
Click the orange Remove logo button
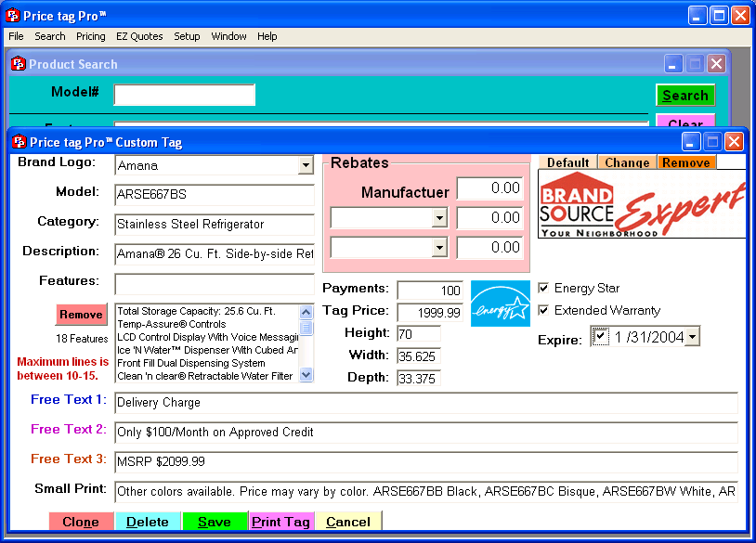686,162
